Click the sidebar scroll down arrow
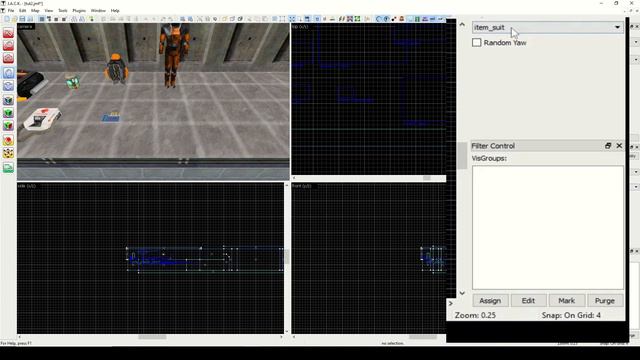The width and height of the screenshot is (640, 360). coord(462,293)
